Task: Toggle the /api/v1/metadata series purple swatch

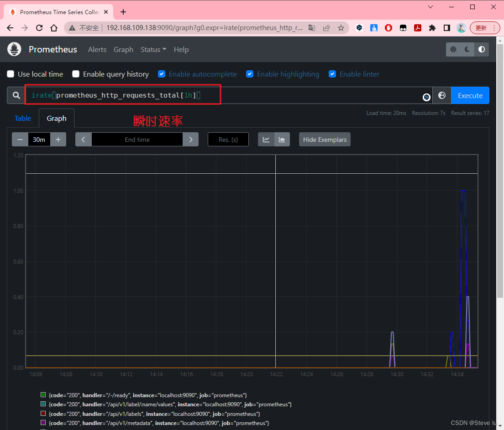Action: (43, 422)
